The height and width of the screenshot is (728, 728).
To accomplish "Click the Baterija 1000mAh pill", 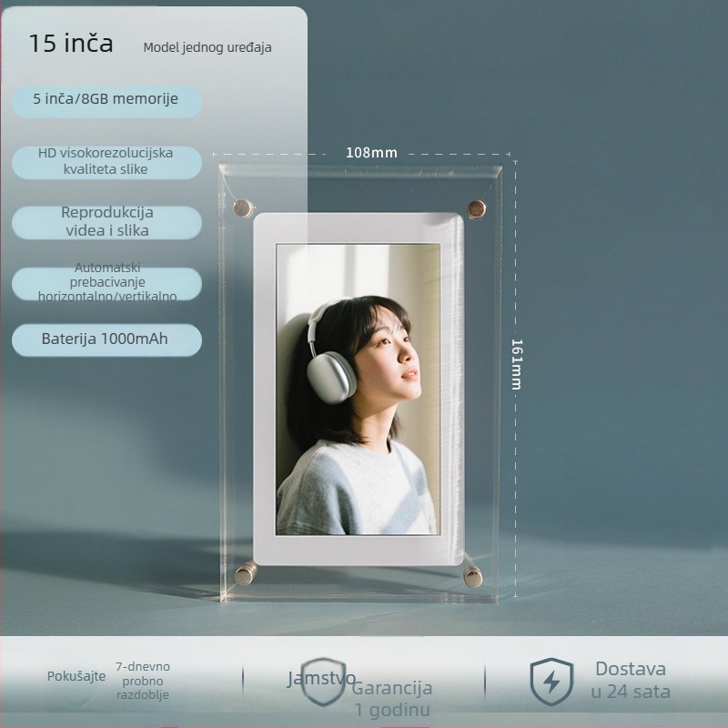I will tap(106, 339).
